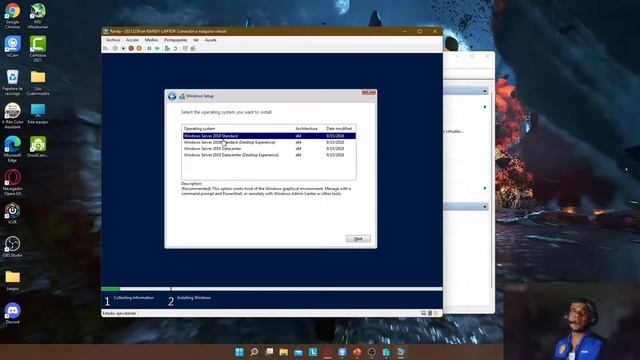Click the green Reset toolbar icon
The width and height of the screenshot is (640, 360).
click(157, 48)
